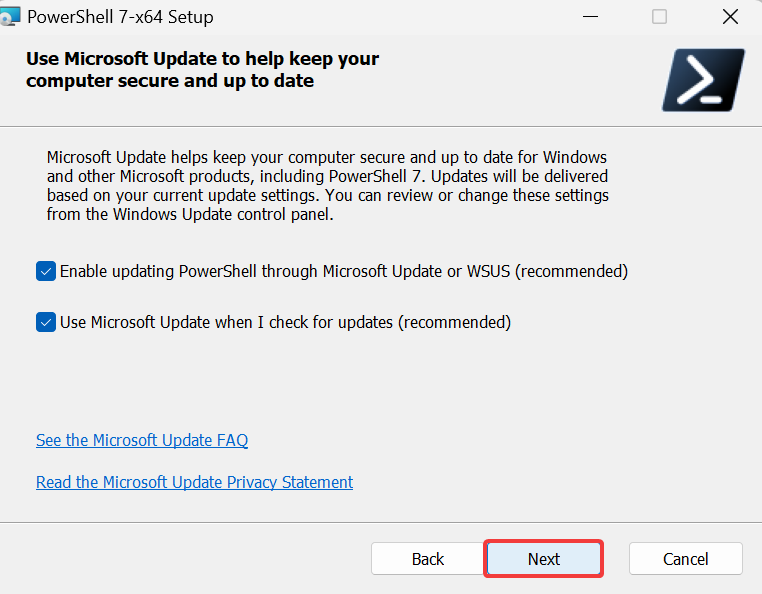Viewport: 762px width, 594px height.
Task: Proceed with the highlighted Next button
Action: [543, 559]
